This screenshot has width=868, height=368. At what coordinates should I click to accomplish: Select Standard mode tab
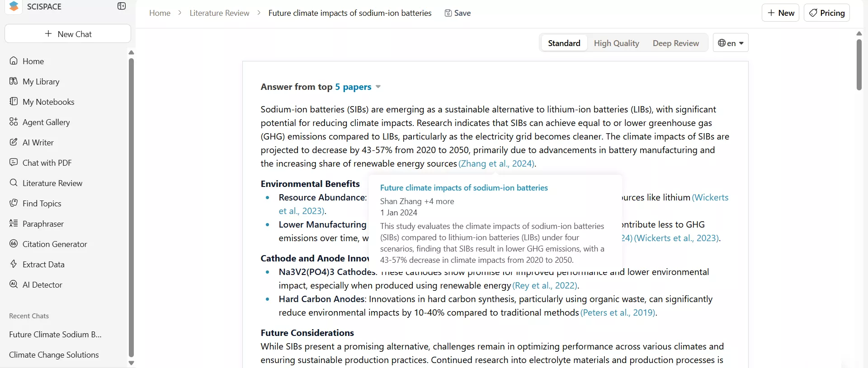[564, 43]
